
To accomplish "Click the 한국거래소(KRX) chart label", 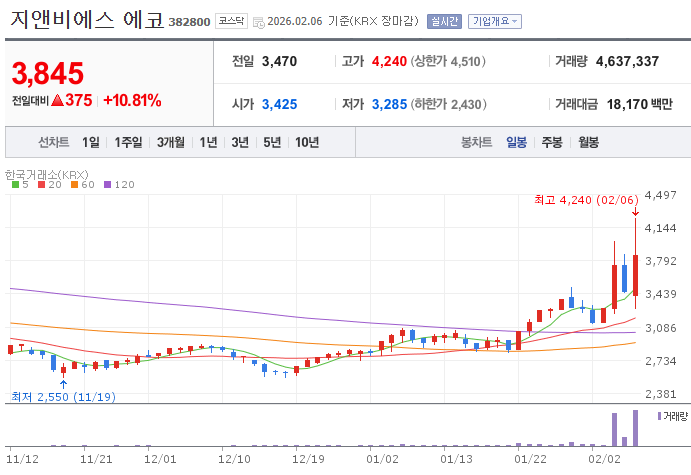I will coord(47,175).
